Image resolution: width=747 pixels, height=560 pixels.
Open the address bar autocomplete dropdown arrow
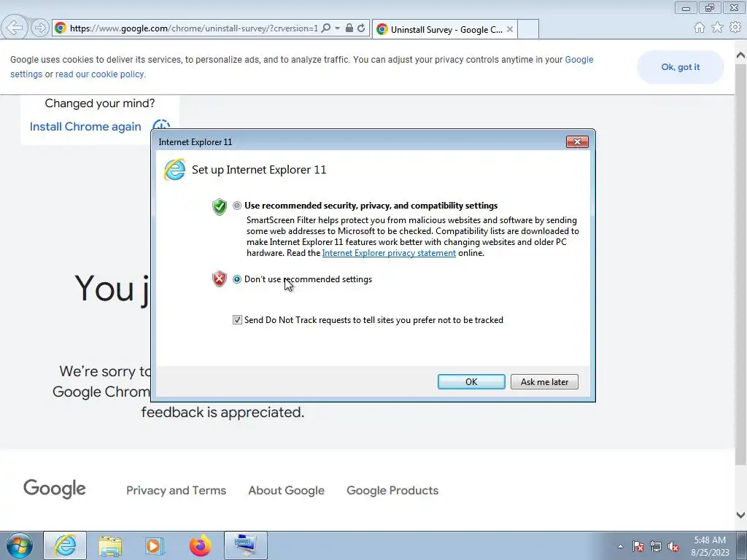point(337,28)
